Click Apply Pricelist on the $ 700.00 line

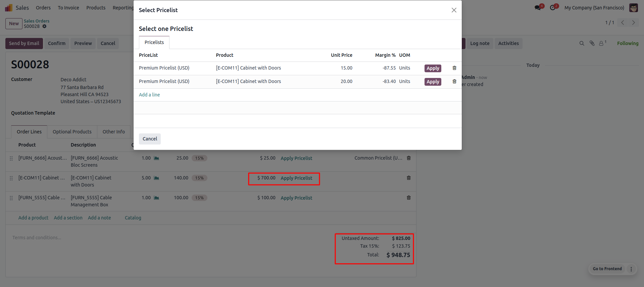point(296,178)
